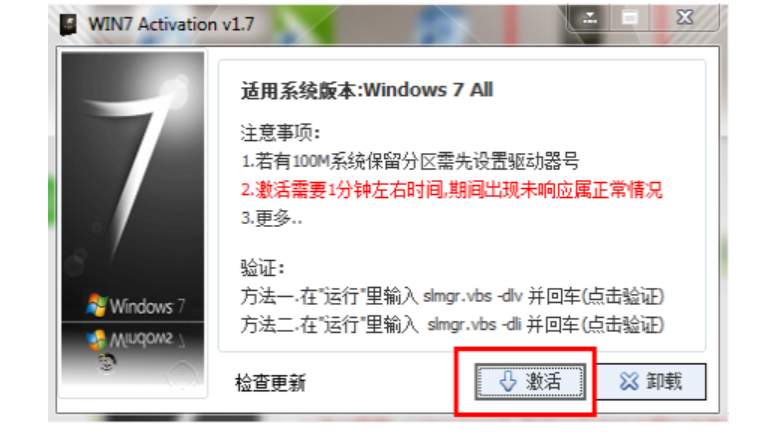
Task: Click the 适用系统版本:Windows 7 All heading
Action: pos(367,90)
